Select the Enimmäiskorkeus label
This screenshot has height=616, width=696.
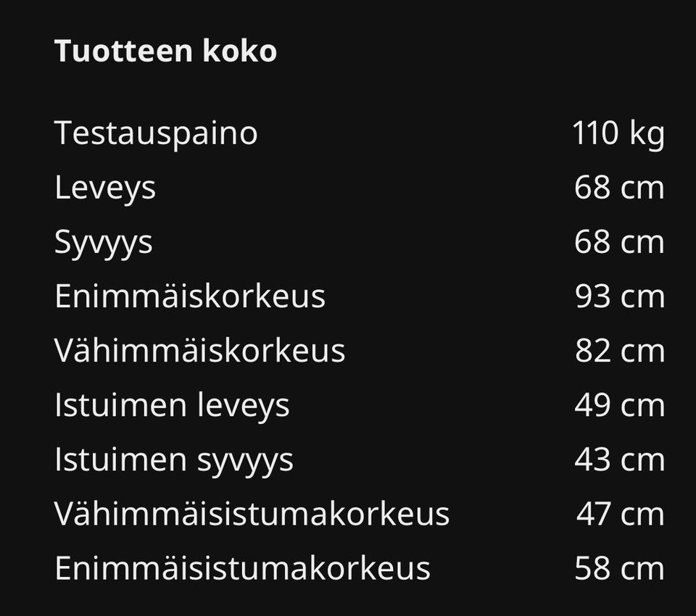point(190,296)
